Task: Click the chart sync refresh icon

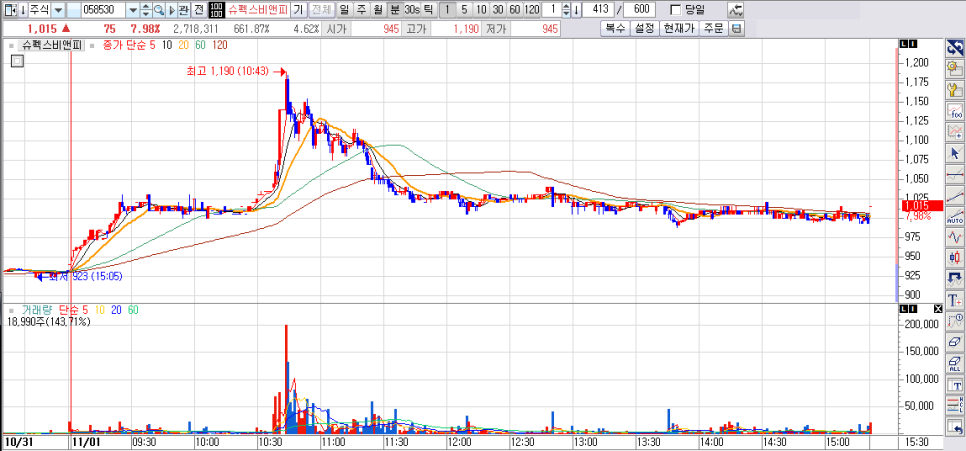Action: (x=955, y=47)
